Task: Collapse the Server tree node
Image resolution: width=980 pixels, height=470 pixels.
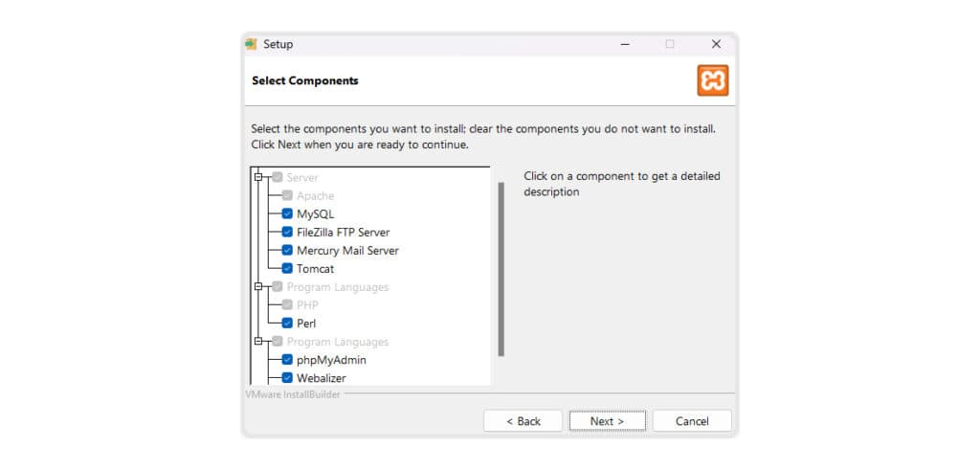Action: point(258,177)
